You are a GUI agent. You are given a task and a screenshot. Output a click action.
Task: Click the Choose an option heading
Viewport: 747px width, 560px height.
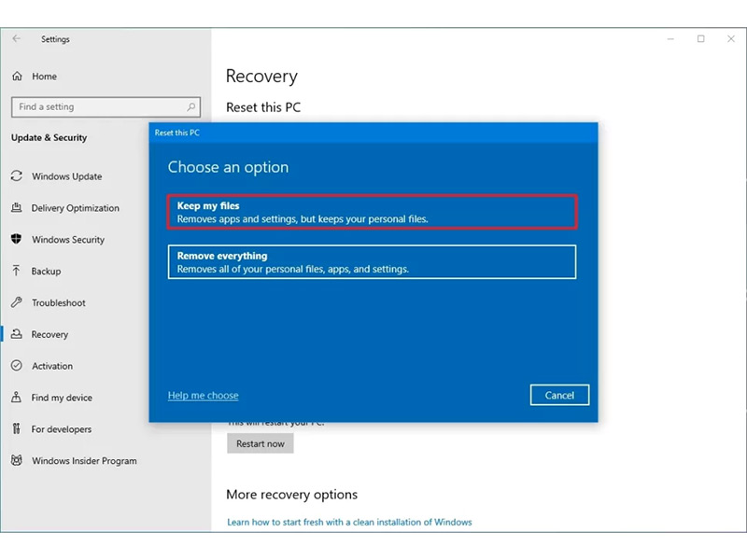tap(228, 167)
